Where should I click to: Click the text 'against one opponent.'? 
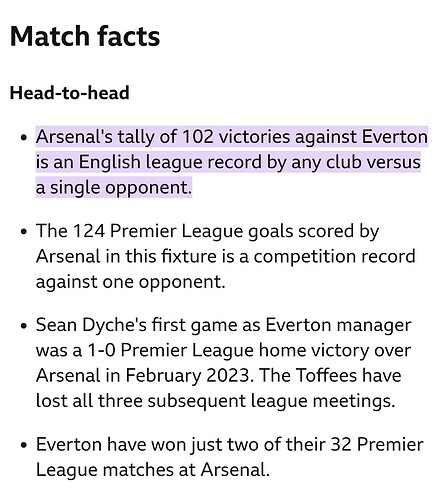point(130,282)
